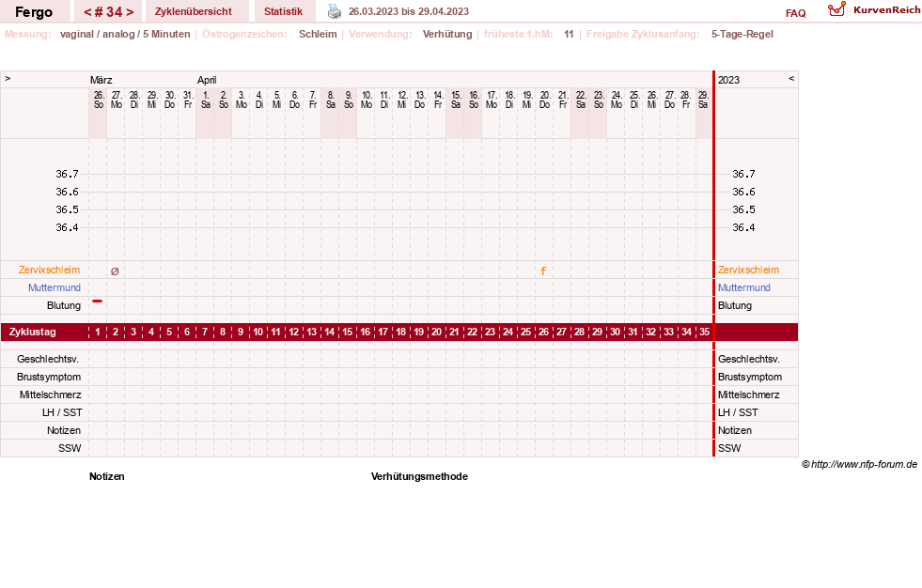Click the 2023 year label
922x588 pixels.
click(x=728, y=80)
